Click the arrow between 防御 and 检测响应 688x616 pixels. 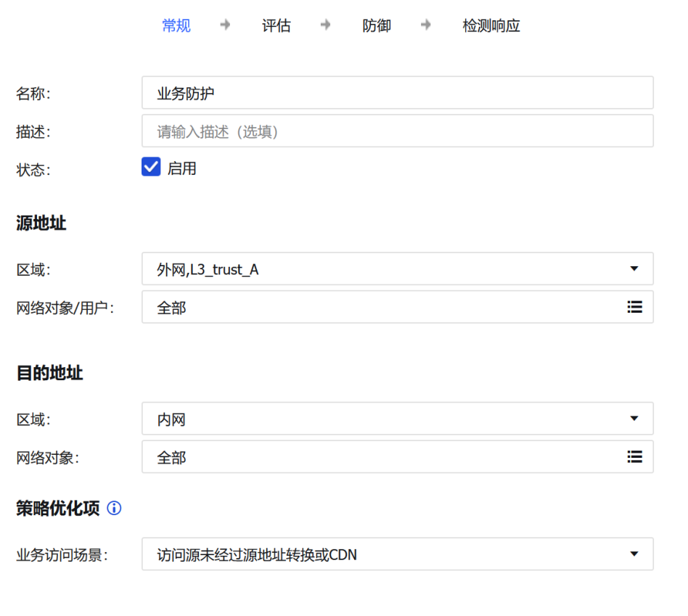pos(426,25)
